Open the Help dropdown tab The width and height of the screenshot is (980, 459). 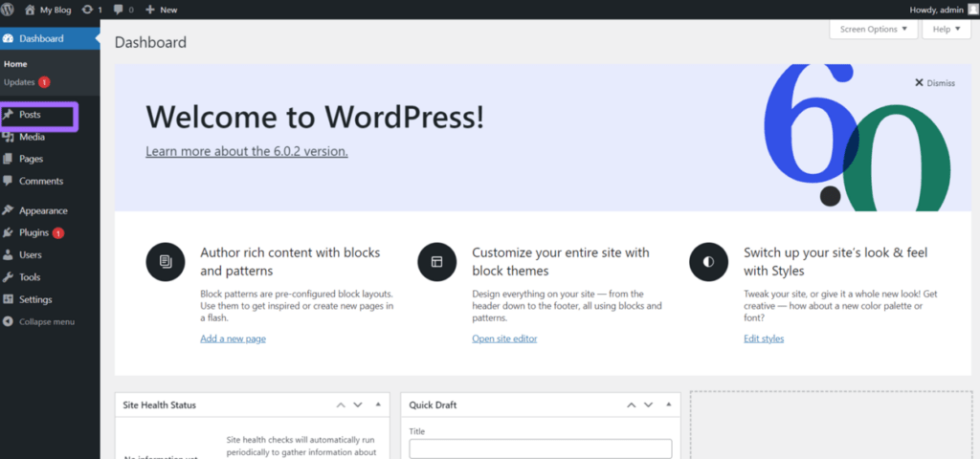(x=947, y=30)
